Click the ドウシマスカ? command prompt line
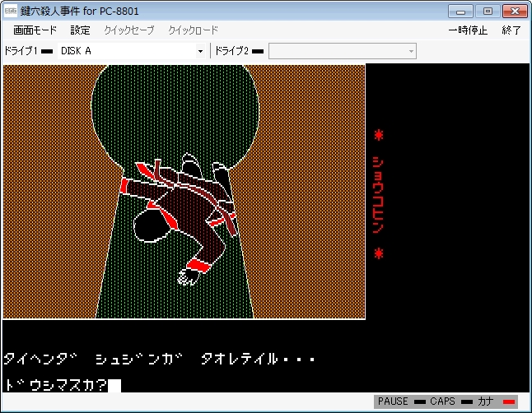This screenshot has height=413, width=532. click(62, 385)
